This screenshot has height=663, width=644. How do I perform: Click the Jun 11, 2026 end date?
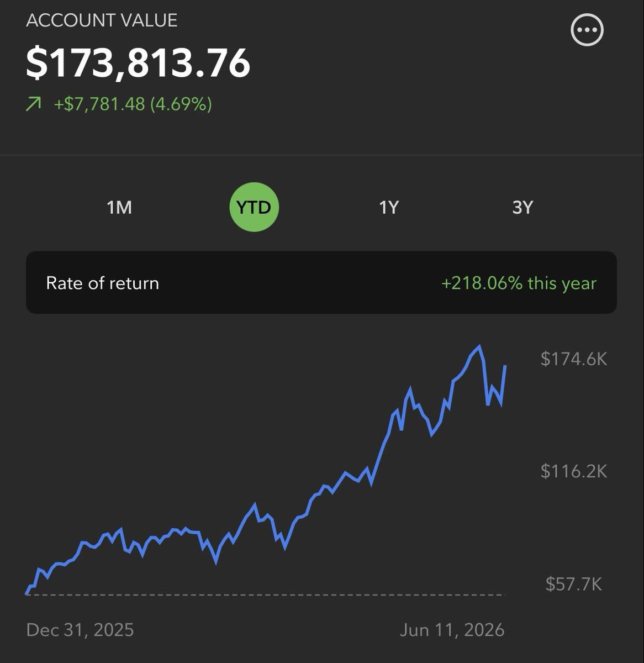coord(452,630)
